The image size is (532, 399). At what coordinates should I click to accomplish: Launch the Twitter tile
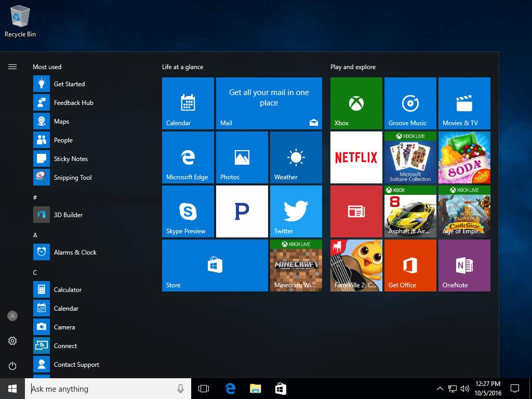click(x=296, y=211)
